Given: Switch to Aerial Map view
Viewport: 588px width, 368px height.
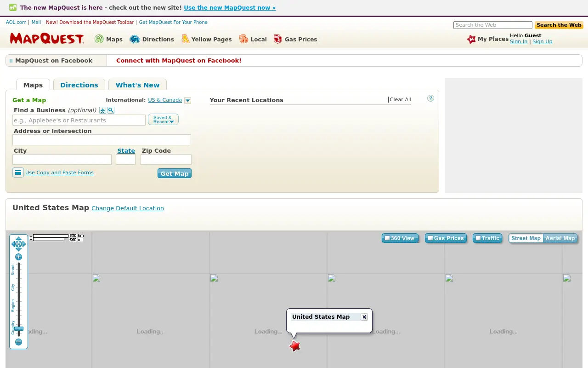Looking at the screenshot, I should pos(560,238).
